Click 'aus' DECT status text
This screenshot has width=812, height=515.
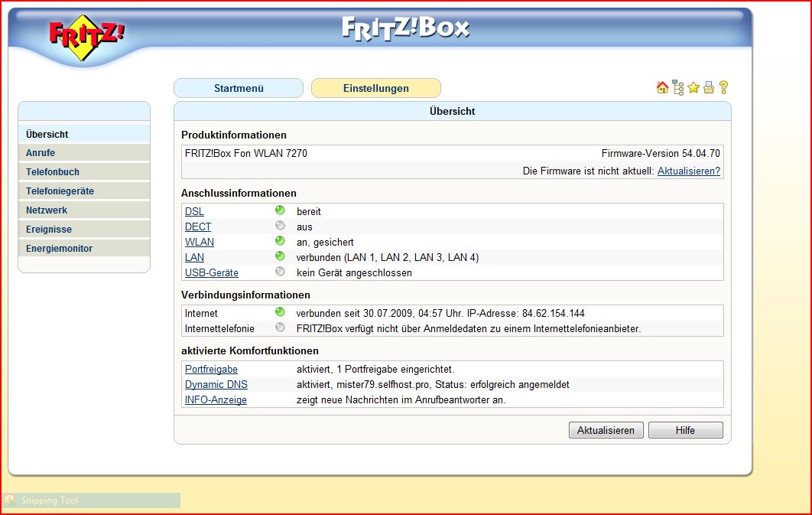tap(304, 227)
